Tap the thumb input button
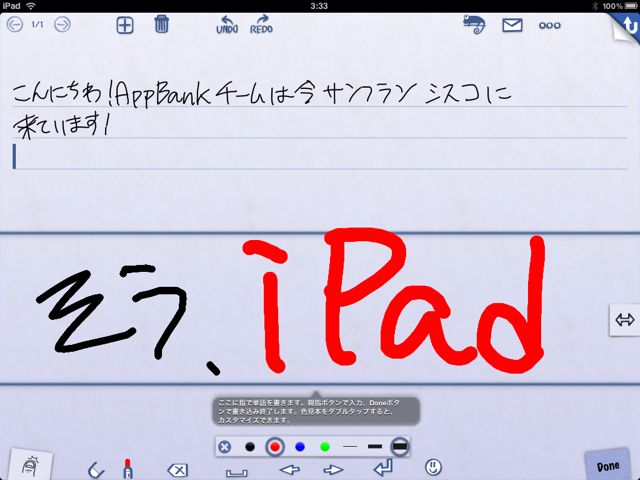Image resolution: width=640 pixels, height=480 pixels. coord(31,465)
